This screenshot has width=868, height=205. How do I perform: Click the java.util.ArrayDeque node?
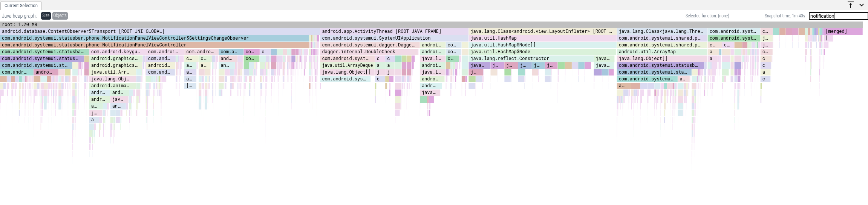(348, 65)
